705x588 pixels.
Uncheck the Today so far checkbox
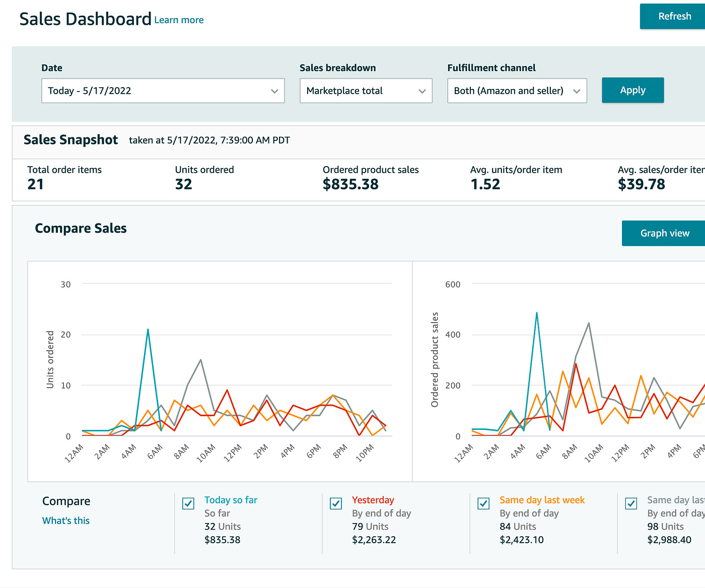point(188,503)
